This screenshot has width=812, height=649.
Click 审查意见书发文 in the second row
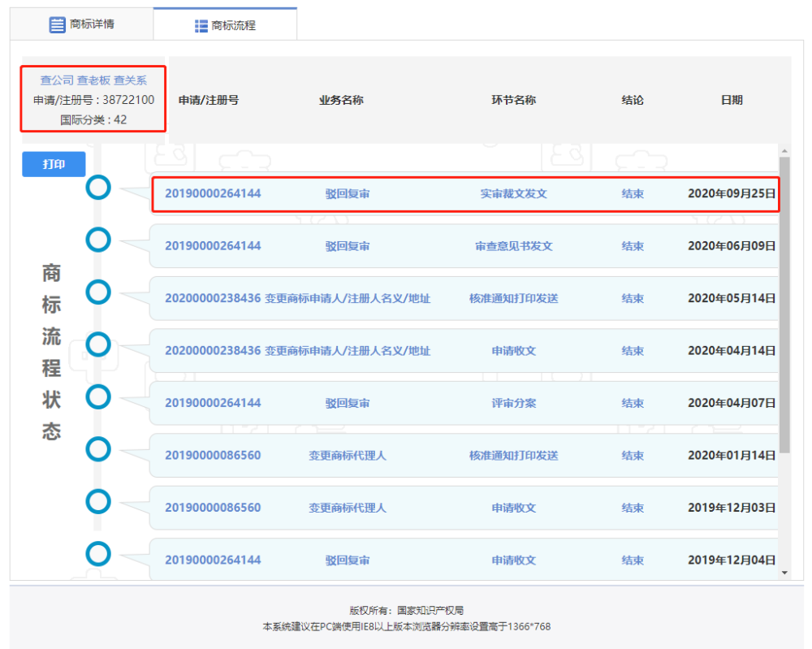[x=513, y=246]
